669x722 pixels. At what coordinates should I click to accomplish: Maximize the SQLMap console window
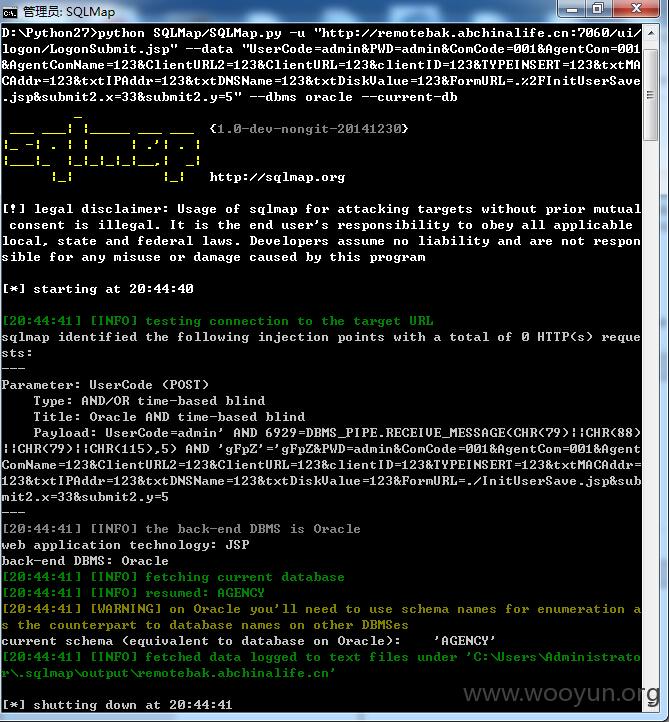coord(599,9)
